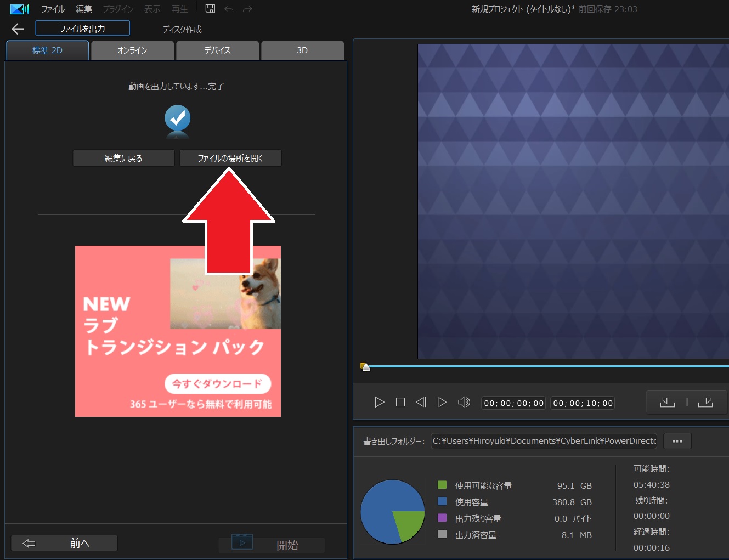Mute the preview audio with speaker icon

coord(464,402)
